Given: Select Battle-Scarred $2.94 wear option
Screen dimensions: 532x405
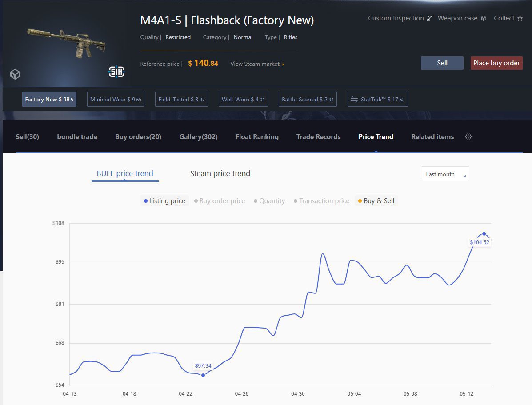Looking at the screenshot, I should pyautogui.click(x=308, y=99).
